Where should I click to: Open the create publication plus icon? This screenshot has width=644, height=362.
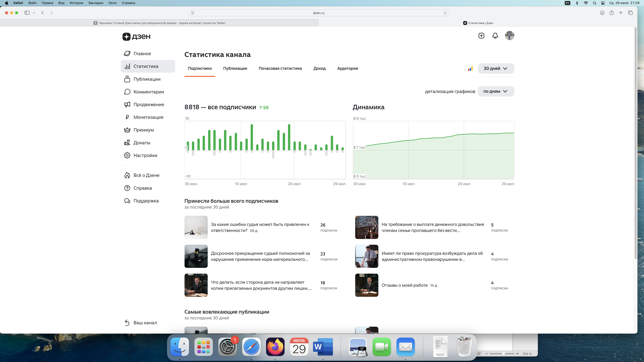(481, 36)
